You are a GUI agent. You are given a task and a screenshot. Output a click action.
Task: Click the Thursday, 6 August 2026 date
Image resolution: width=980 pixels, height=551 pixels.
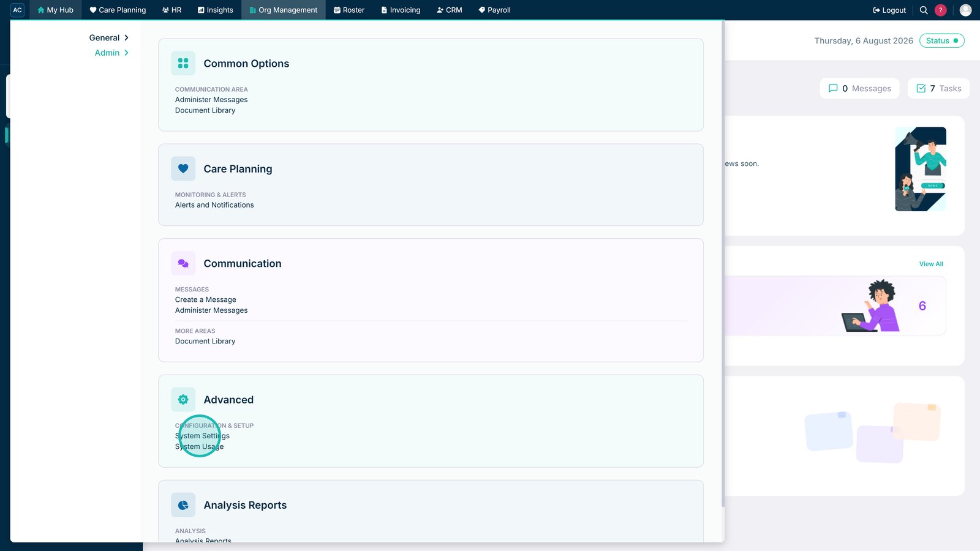pyautogui.click(x=864, y=40)
